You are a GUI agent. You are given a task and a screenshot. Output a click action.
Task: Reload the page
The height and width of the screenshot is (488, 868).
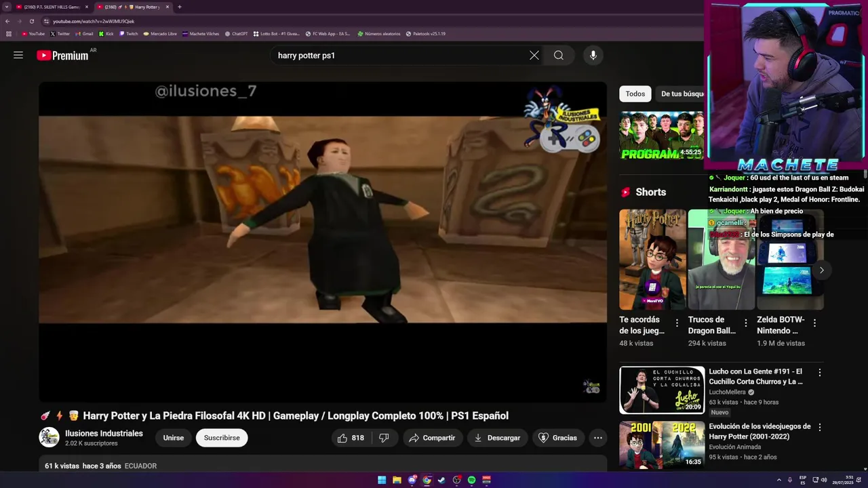pyautogui.click(x=31, y=21)
